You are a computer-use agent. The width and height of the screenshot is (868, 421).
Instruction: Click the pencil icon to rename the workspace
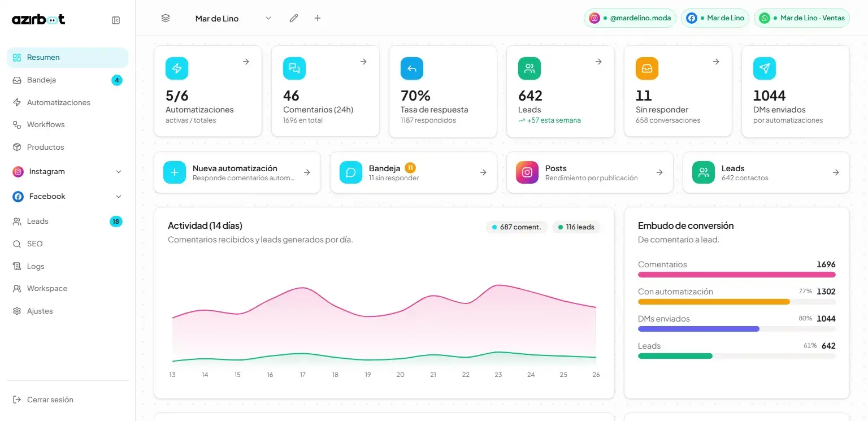294,18
